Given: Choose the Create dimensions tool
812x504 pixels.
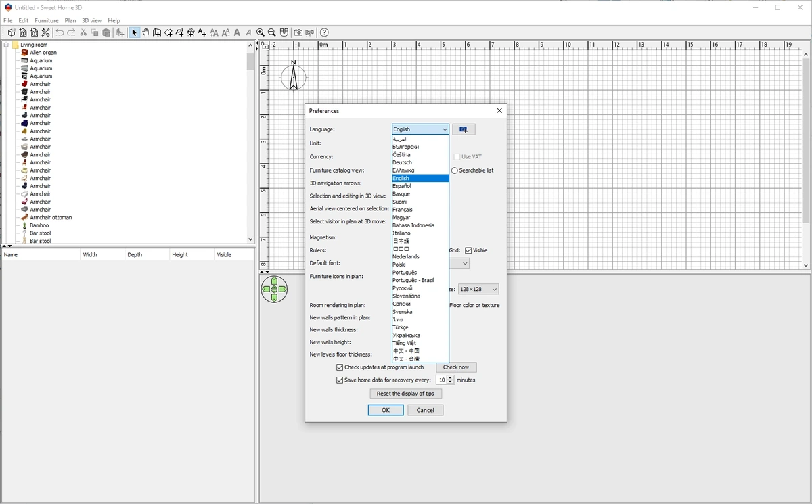Looking at the screenshot, I should click(191, 32).
